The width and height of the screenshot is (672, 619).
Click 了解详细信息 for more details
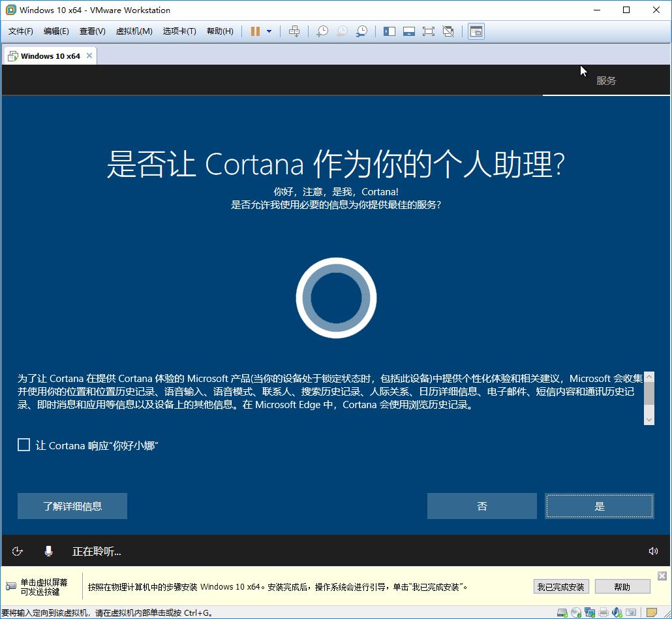click(72, 505)
